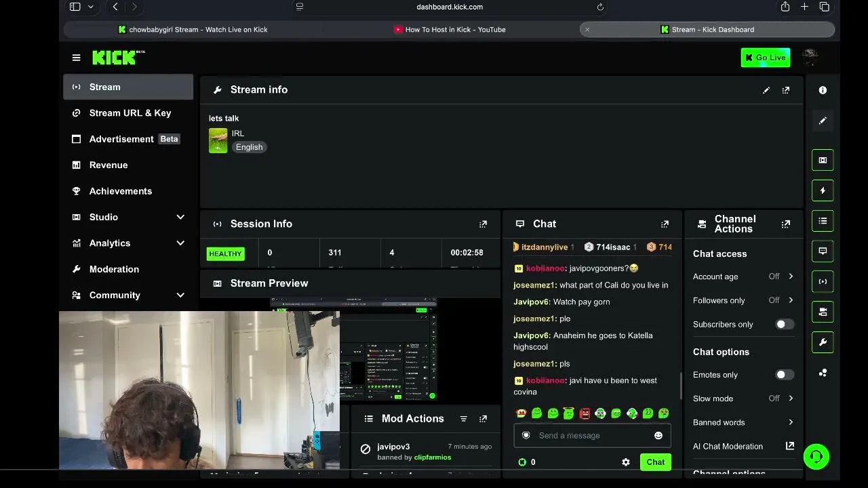Click the shield icon in message box
868x488 pixels.
tap(526, 436)
